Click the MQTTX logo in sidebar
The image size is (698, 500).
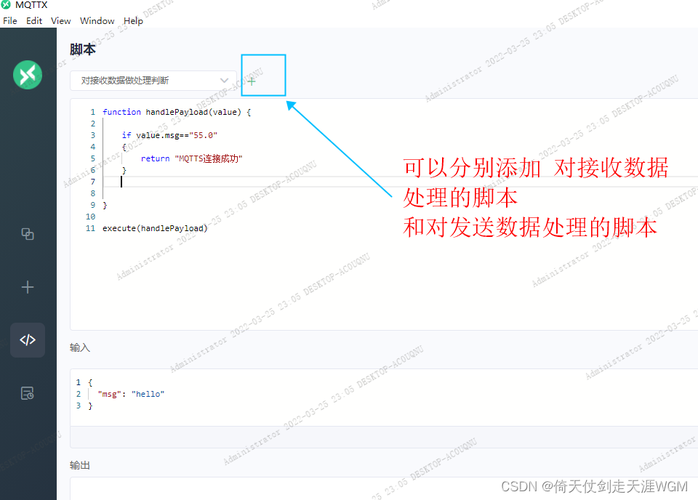(28, 75)
